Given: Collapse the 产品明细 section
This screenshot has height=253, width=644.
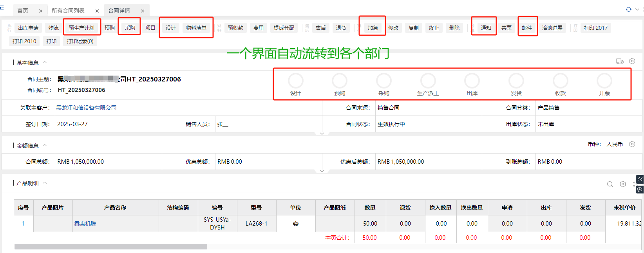Looking at the screenshot, I should click(x=45, y=183).
